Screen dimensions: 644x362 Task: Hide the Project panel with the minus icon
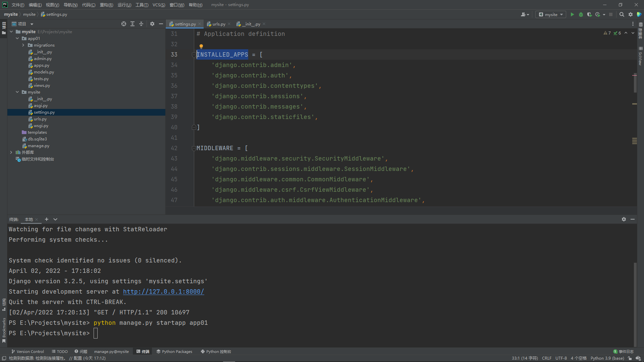pos(161,24)
